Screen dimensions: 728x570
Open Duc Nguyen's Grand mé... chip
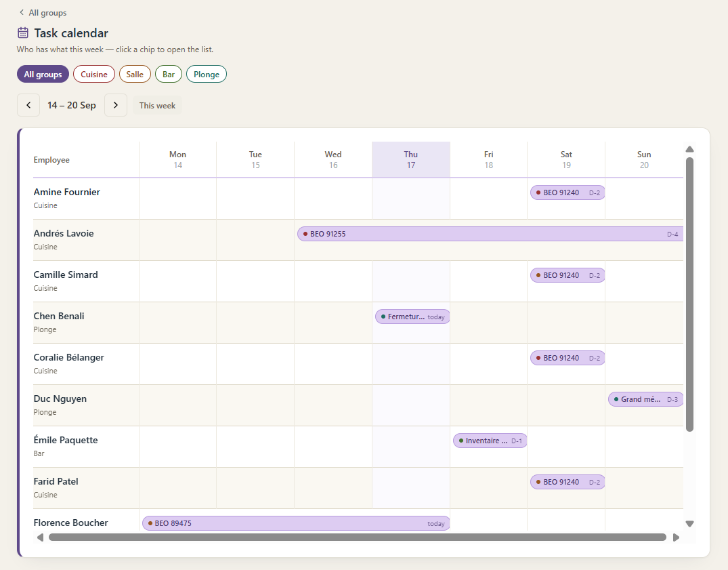coord(645,399)
